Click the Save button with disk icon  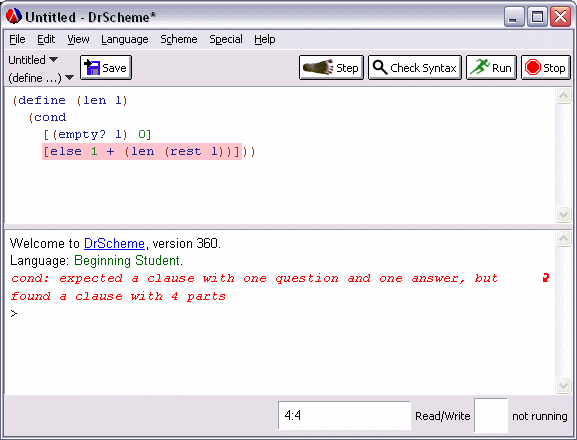pyautogui.click(x=106, y=68)
